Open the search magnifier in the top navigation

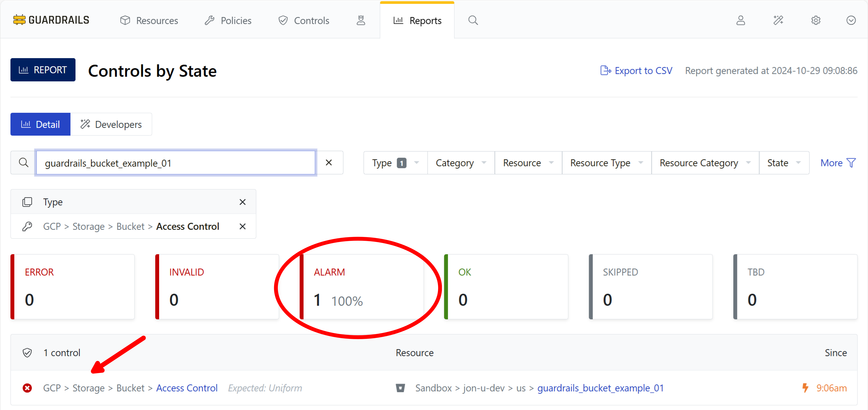tap(473, 20)
